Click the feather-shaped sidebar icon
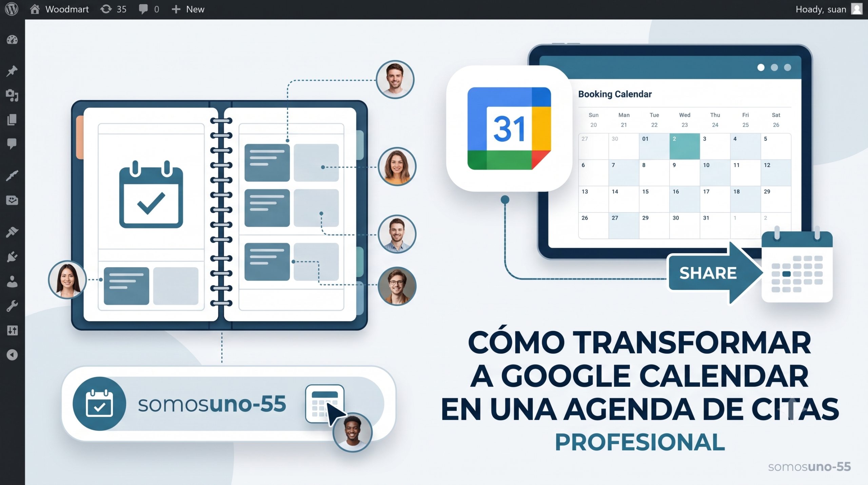Screen dimensions: 868x485 12,175
